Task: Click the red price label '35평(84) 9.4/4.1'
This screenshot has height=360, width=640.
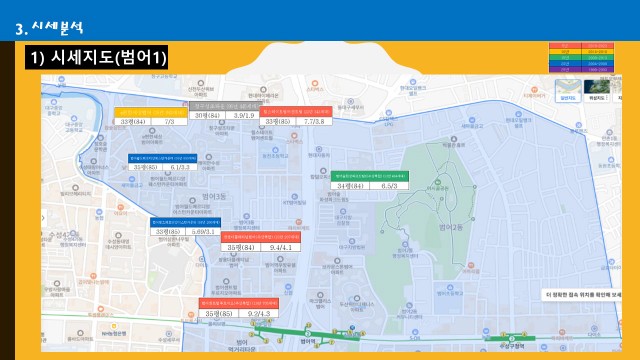Action: pos(261,242)
